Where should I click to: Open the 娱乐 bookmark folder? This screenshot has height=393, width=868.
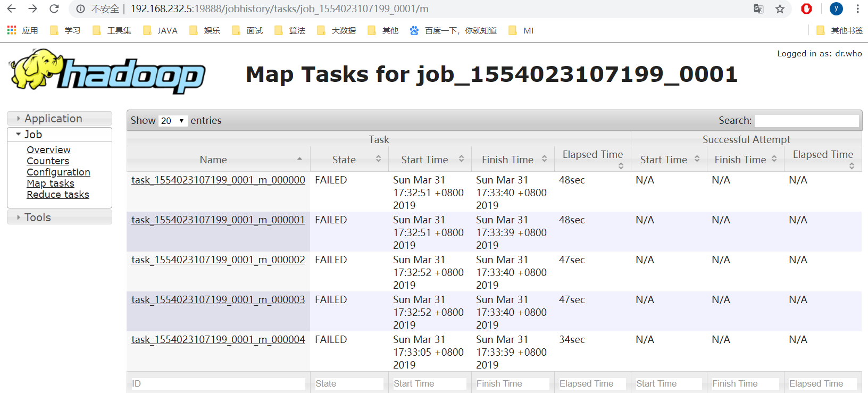pyautogui.click(x=205, y=30)
